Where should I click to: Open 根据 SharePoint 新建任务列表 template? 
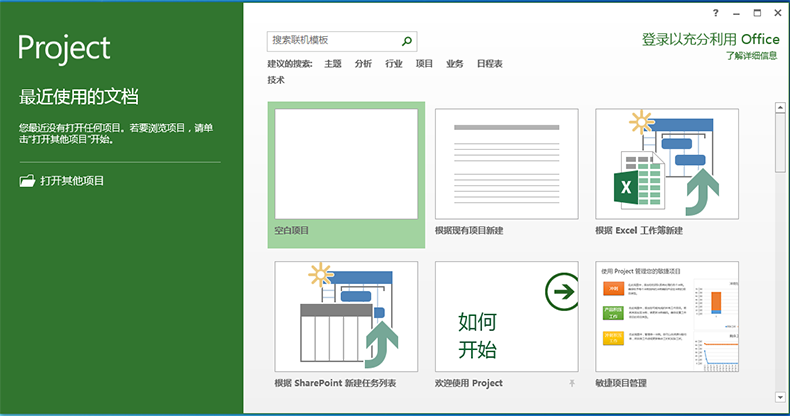click(346, 316)
